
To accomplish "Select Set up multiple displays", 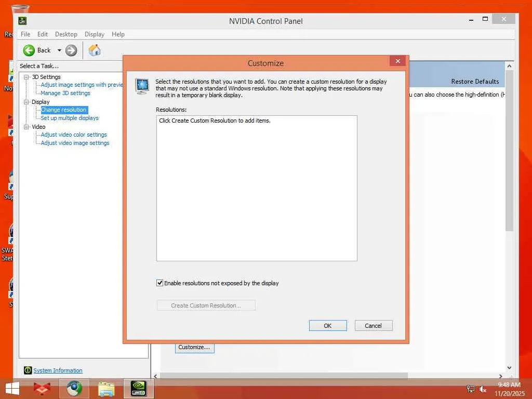I will (x=70, y=118).
